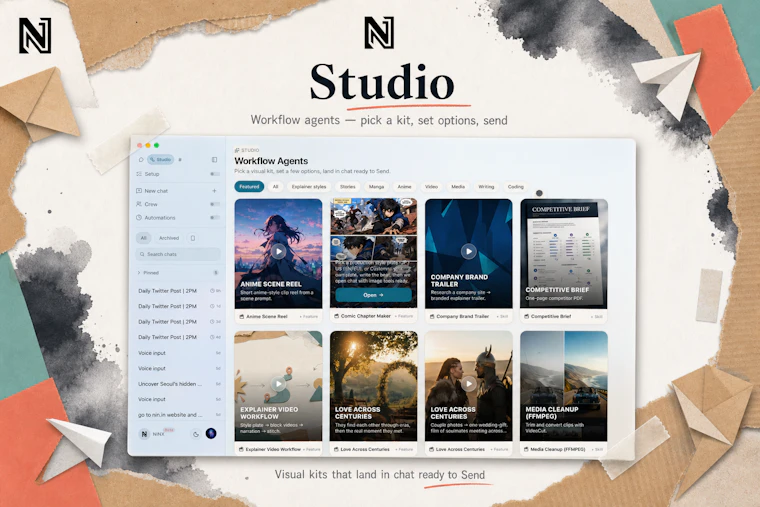Play the Company Brand Trailer preview
760x507 pixels.
tap(468, 251)
